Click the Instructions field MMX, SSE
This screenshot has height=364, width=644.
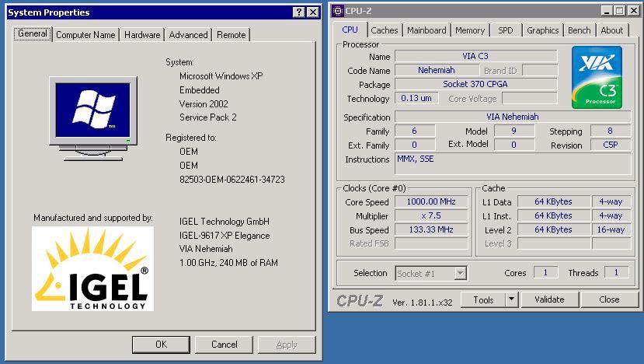point(513,163)
